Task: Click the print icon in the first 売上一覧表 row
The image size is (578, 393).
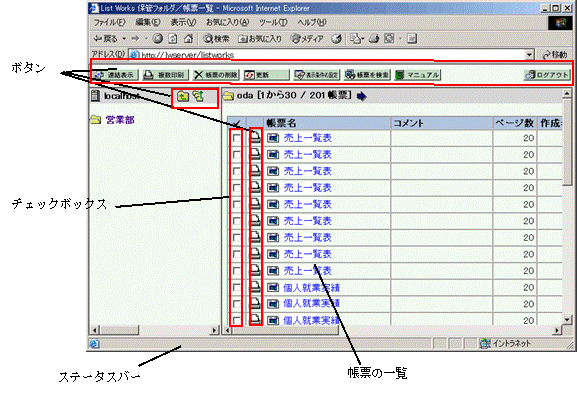Action: coord(255,138)
